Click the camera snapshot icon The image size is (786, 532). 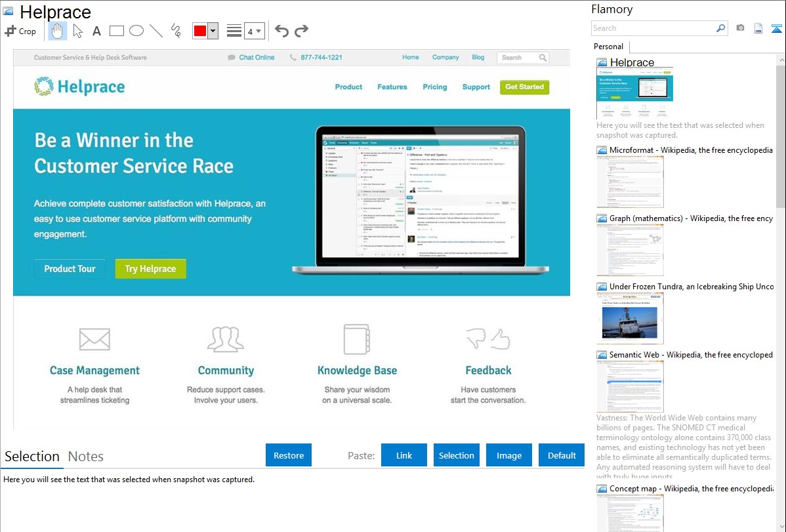740,28
